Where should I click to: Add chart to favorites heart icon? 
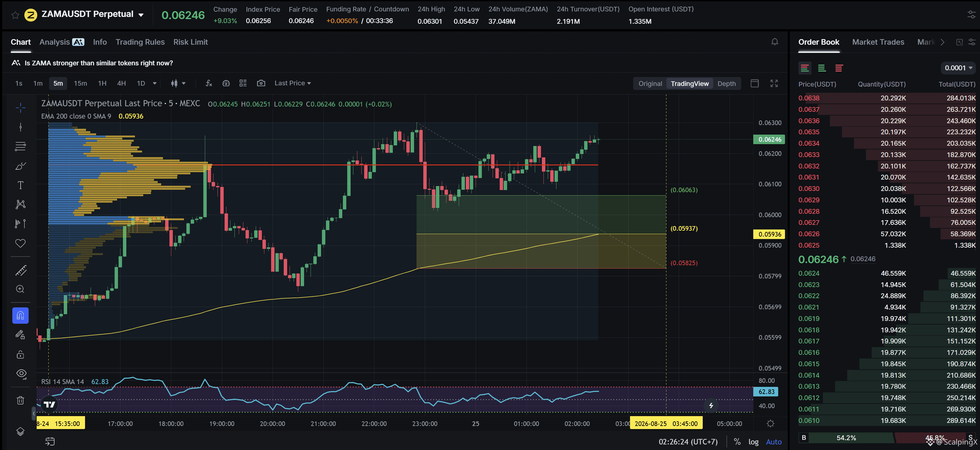point(21,243)
